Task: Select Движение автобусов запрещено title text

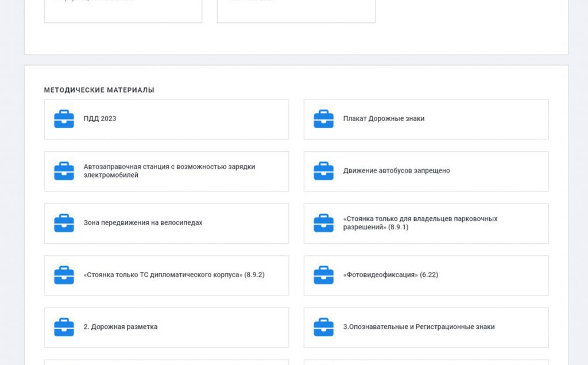Action: click(396, 171)
